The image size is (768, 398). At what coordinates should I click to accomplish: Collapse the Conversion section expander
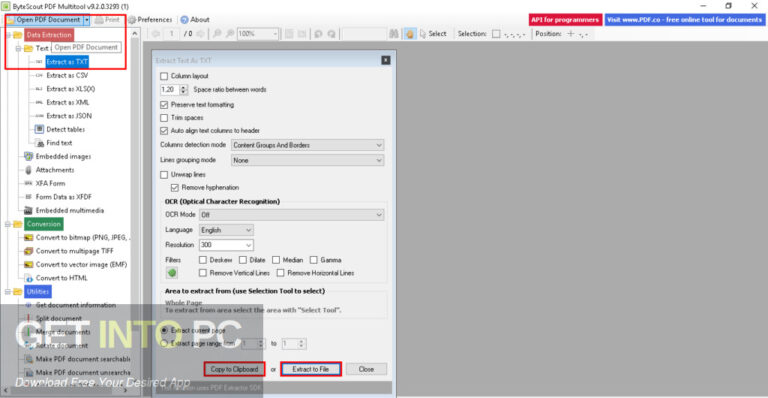[x=7, y=224]
